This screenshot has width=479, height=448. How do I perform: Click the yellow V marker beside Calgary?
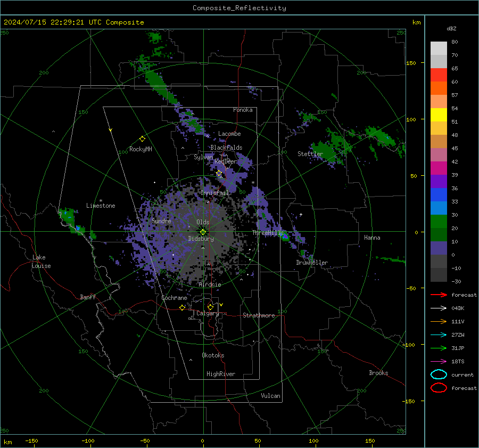point(221,305)
